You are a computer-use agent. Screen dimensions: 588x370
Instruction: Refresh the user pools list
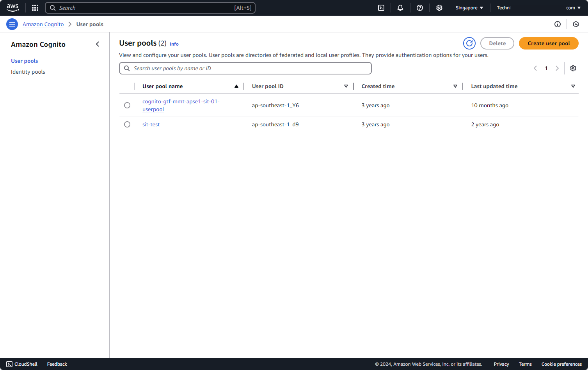click(x=469, y=43)
